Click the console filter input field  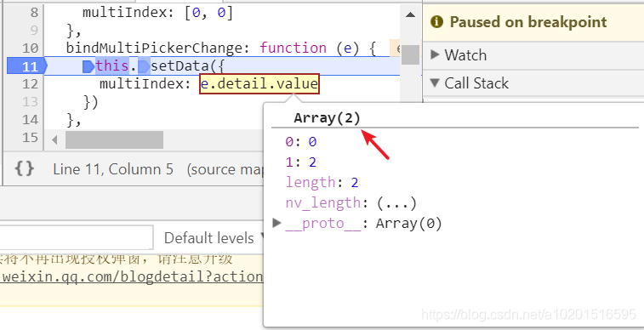77,237
